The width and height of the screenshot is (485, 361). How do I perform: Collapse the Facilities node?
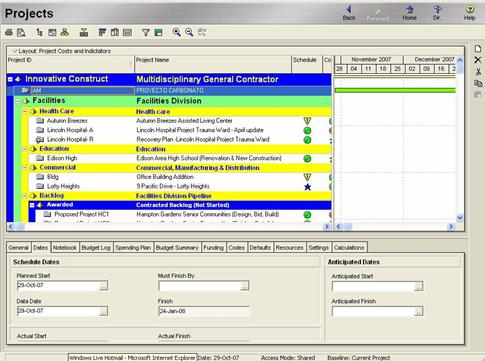click(x=18, y=101)
